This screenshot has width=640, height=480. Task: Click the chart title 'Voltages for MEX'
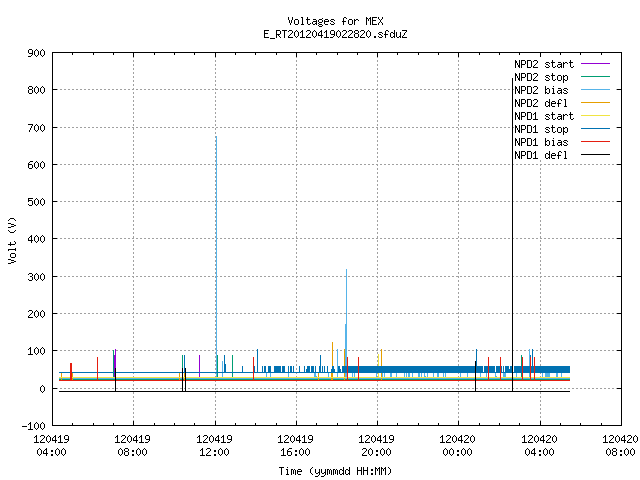(x=335, y=21)
